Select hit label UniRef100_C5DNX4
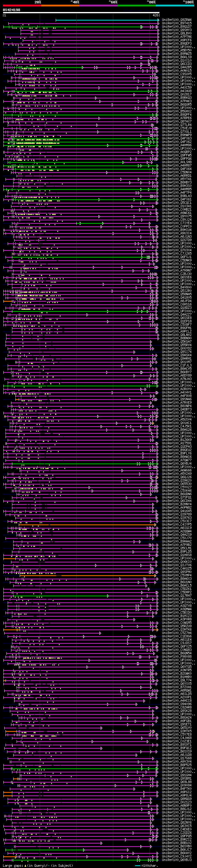 pos(177,172)
